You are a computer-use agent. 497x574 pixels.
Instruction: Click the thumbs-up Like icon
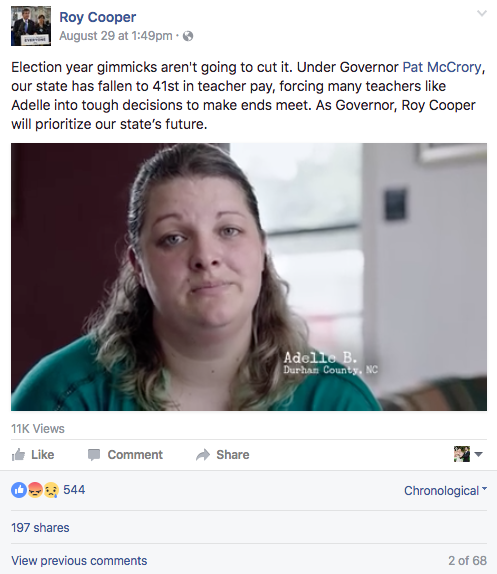point(18,455)
